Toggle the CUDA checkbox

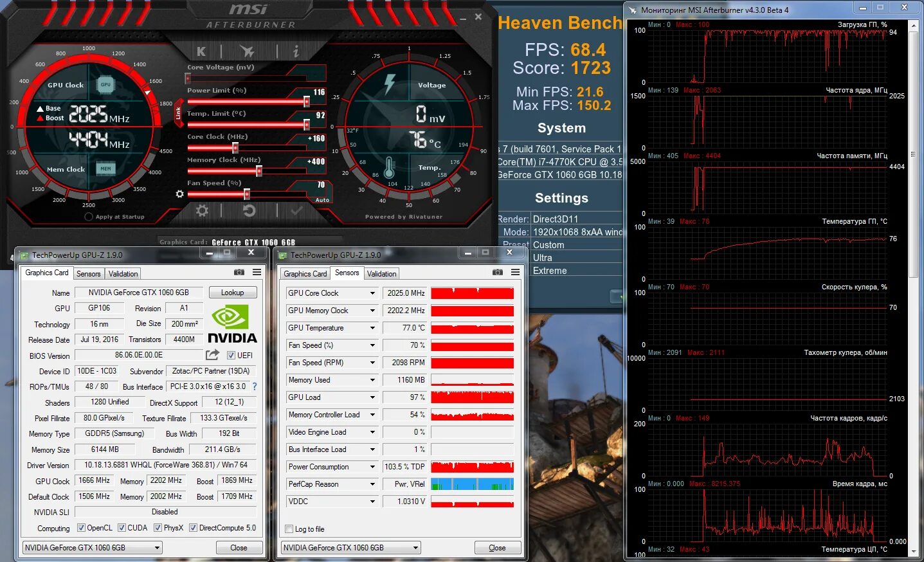122,528
